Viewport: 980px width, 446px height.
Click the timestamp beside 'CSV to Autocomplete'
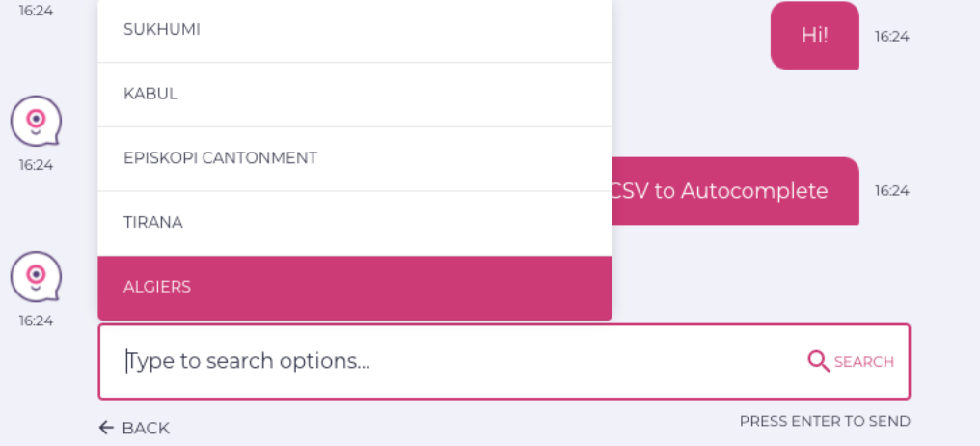[x=891, y=191]
